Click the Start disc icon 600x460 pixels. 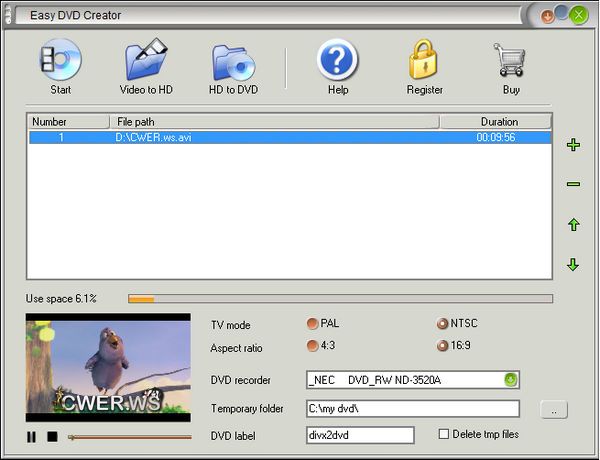pyautogui.click(x=60, y=62)
